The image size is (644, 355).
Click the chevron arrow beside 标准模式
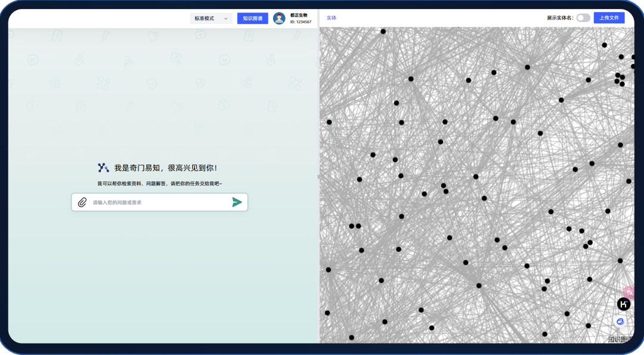[x=225, y=18]
